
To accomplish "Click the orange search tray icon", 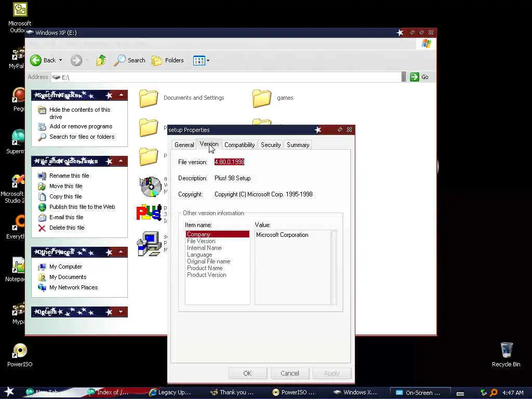I will tap(494, 393).
